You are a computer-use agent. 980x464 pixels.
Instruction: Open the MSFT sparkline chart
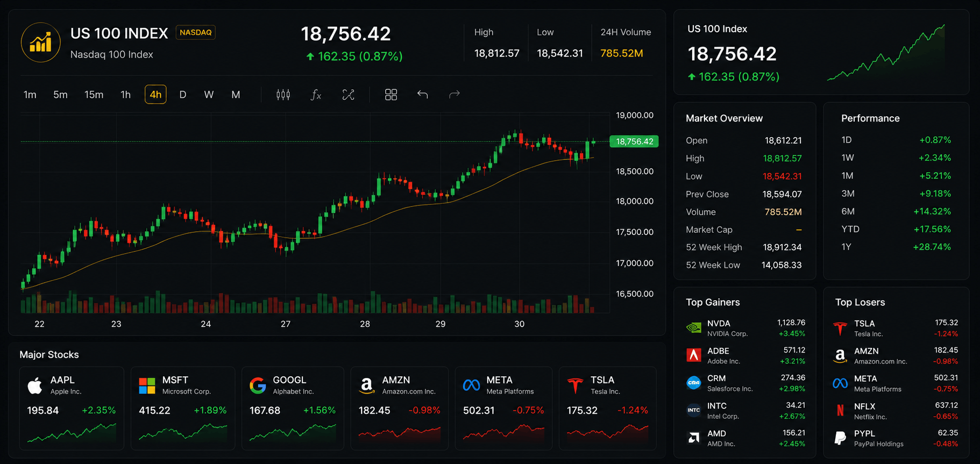pyautogui.click(x=183, y=433)
